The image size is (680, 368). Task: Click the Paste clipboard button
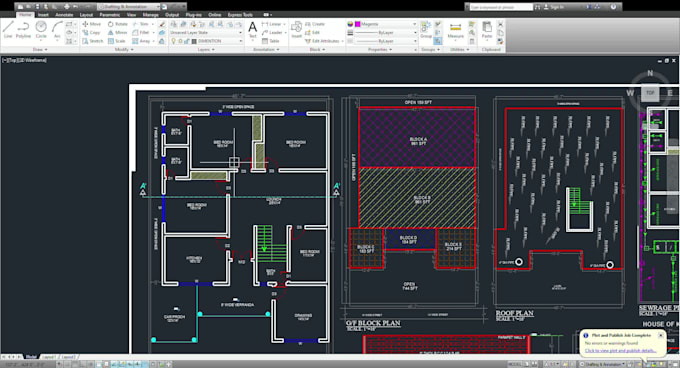[x=487, y=30]
